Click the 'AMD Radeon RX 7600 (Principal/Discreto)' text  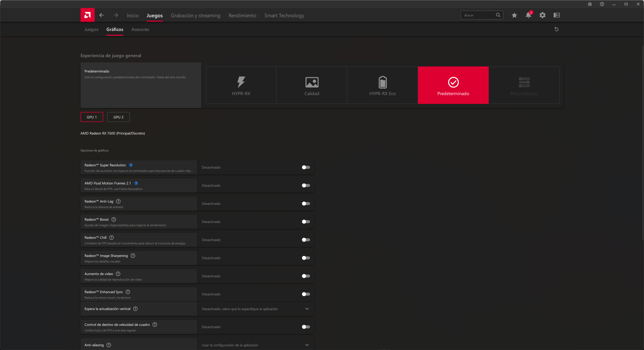(x=113, y=133)
